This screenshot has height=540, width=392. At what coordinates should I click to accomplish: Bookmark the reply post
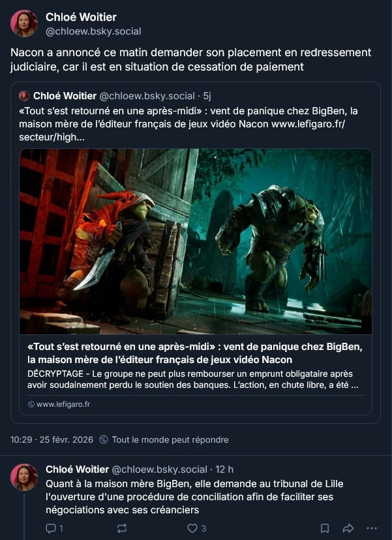[325, 528]
